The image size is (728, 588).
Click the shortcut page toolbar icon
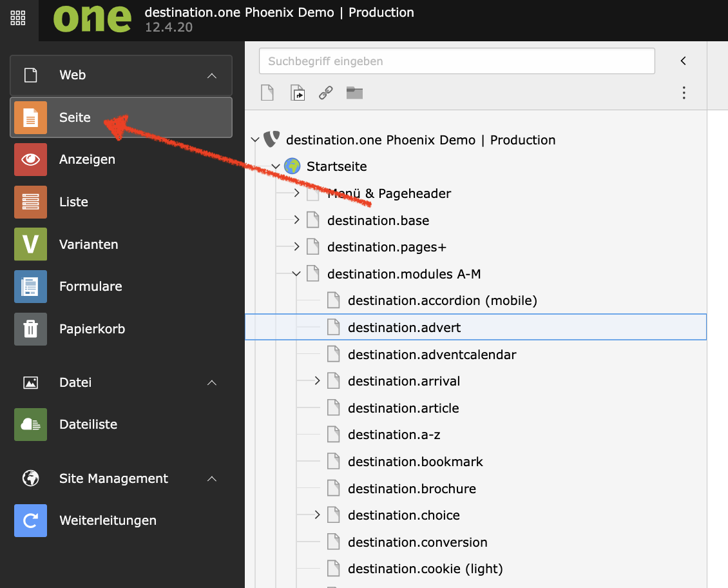click(x=298, y=93)
